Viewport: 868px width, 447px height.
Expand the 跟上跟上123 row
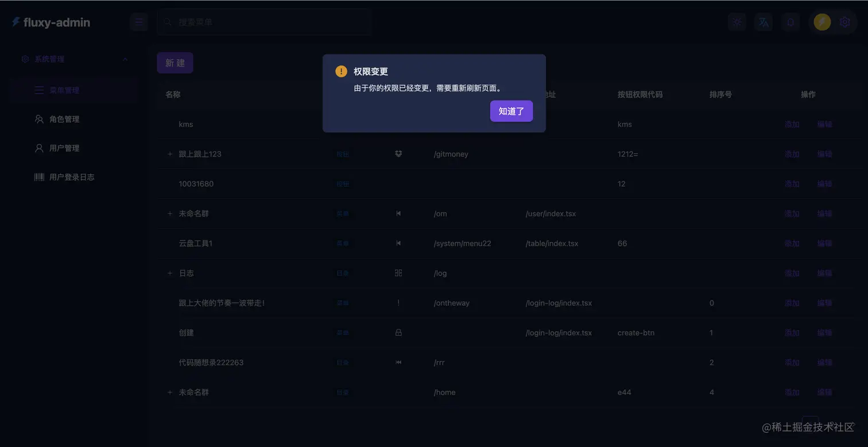pyautogui.click(x=169, y=154)
